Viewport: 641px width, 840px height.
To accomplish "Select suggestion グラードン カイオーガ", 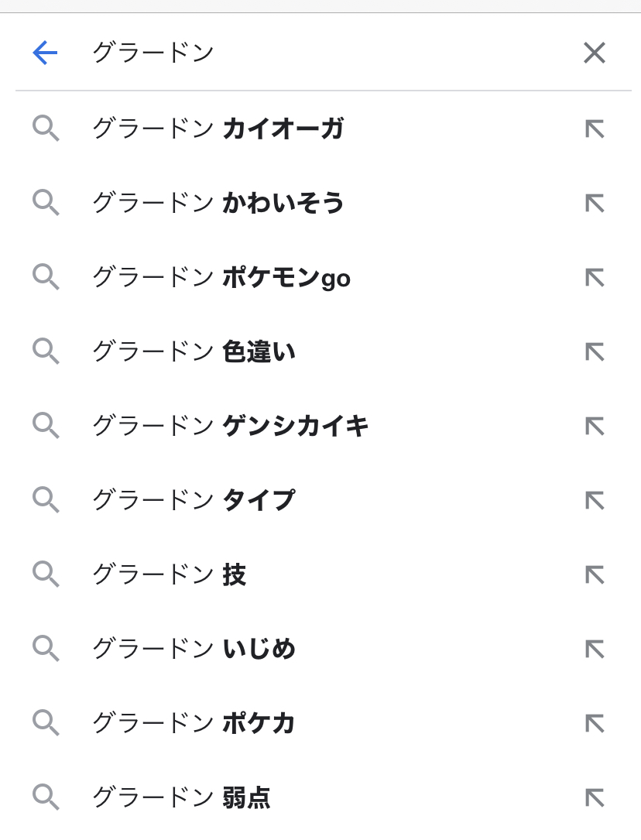I will pos(218,129).
